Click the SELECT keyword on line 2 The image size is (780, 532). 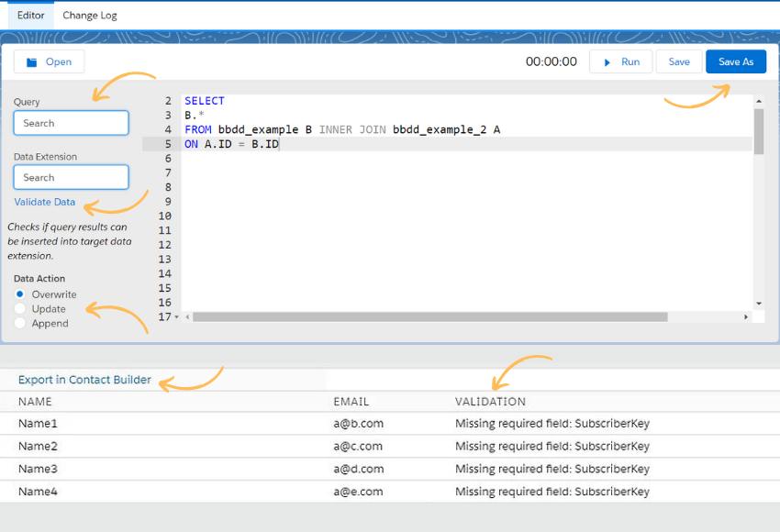[205, 101]
